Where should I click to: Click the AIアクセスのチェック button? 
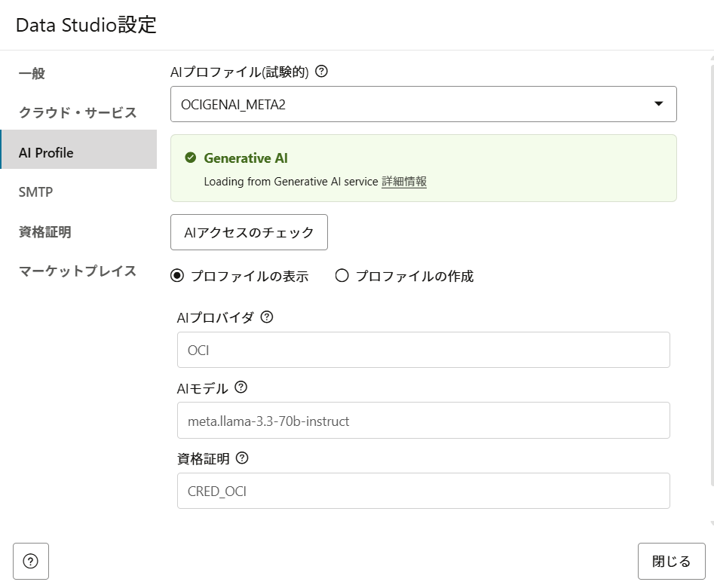[249, 232]
